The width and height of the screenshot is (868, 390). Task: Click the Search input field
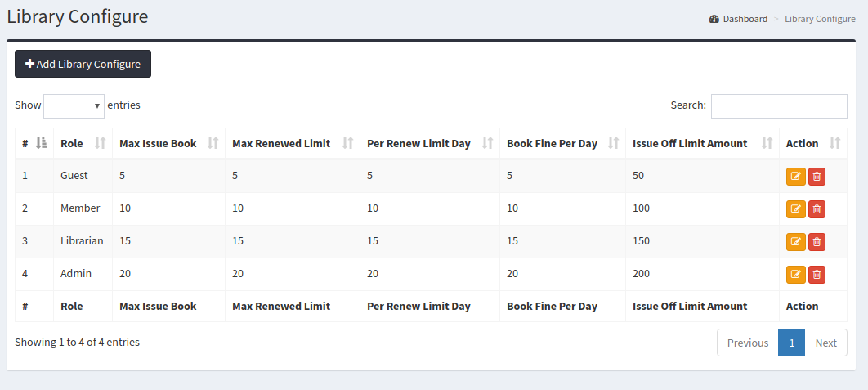(778, 106)
